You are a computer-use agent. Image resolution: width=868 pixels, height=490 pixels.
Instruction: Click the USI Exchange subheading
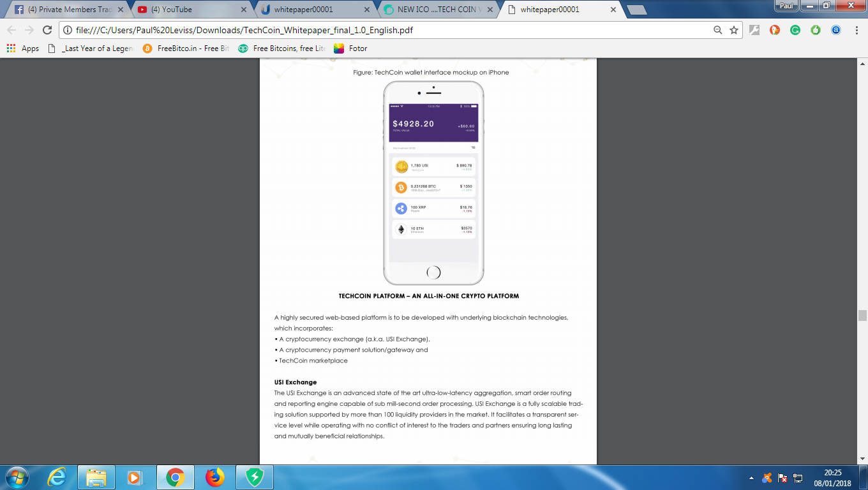tap(296, 382)
